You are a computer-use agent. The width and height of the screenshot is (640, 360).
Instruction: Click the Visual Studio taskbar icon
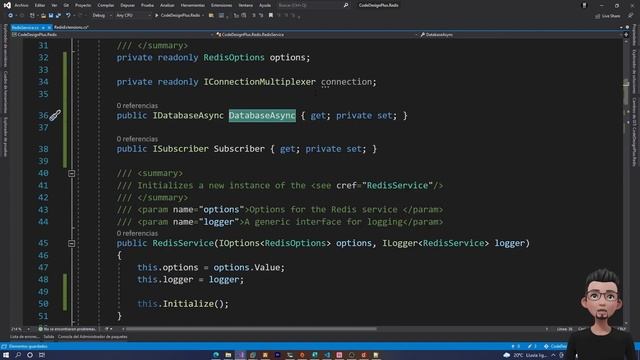coord(240,355)
